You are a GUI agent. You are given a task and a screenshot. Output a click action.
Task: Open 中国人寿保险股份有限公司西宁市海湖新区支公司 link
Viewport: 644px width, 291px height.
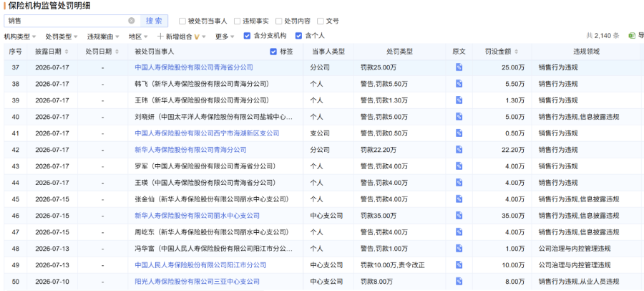pyautogui.click(x=207, y=133)
